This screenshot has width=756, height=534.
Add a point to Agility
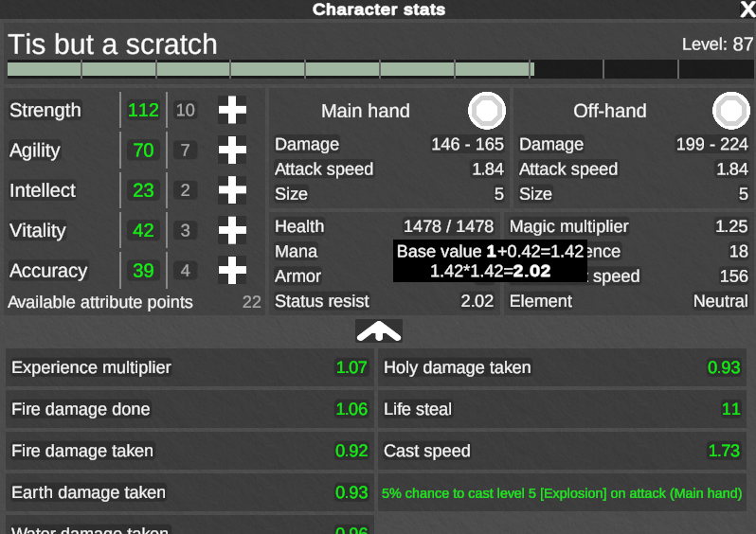[x=232, y=150]
